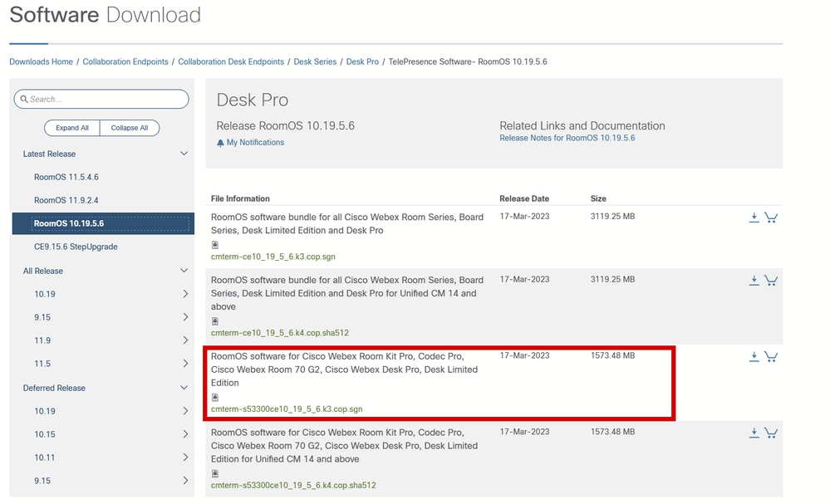Click the All Release heading text
The image size is (830, 504).
click(43, 271)
